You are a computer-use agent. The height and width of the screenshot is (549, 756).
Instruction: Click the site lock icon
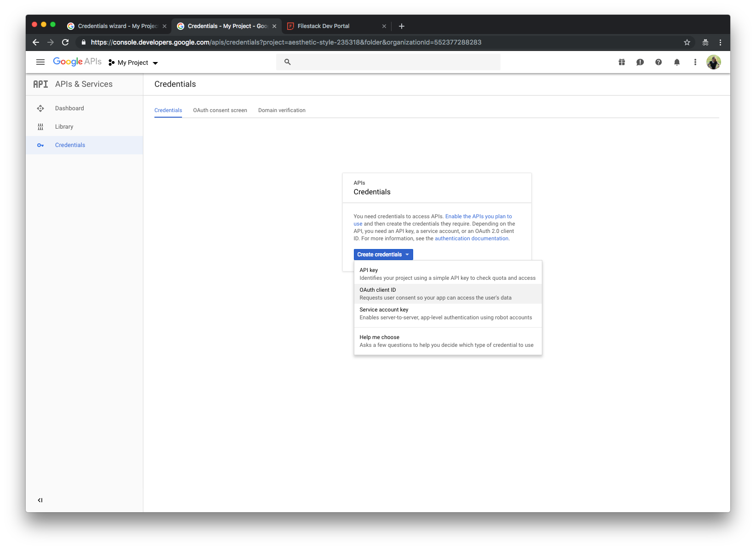(83, 42)
